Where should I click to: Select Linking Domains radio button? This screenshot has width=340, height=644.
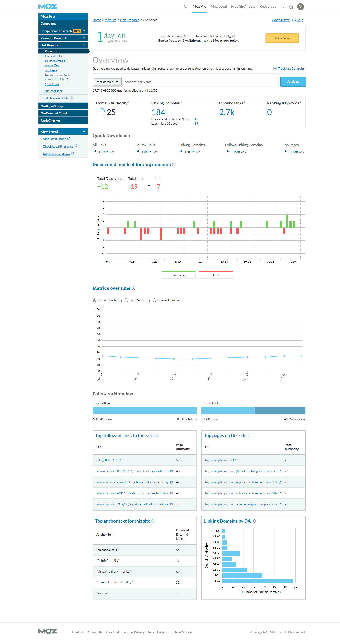click(154, 300)
